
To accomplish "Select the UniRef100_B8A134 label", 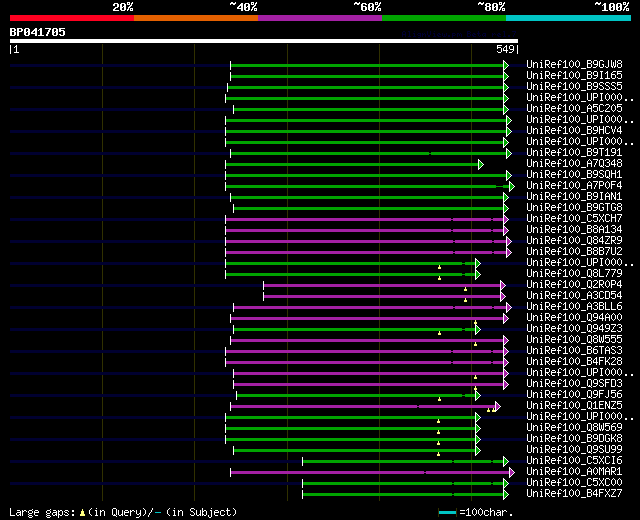I will (x=574, y=229).
